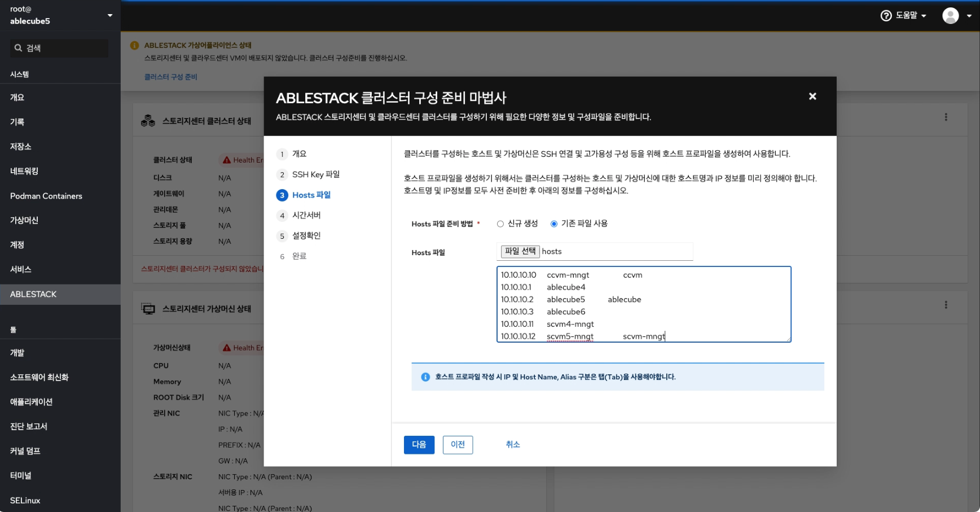Open 저장소 in the sidebar
980x512 pixels.
pos(60,146)
